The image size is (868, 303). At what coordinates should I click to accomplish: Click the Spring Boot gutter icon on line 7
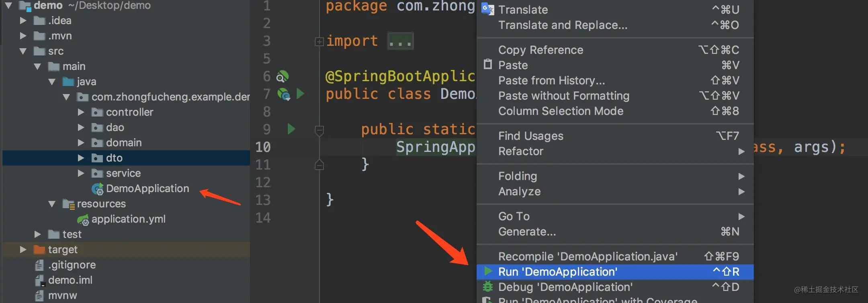click(284, 94)
